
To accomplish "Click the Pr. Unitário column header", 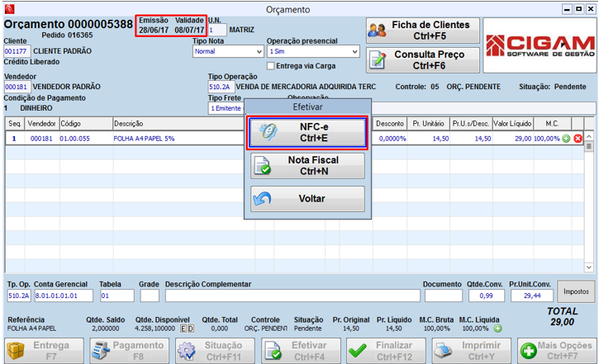I will click(428, 124).
